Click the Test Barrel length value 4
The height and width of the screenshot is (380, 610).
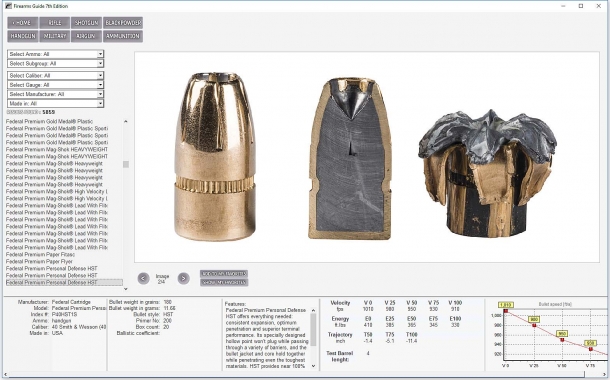point(368,353)
